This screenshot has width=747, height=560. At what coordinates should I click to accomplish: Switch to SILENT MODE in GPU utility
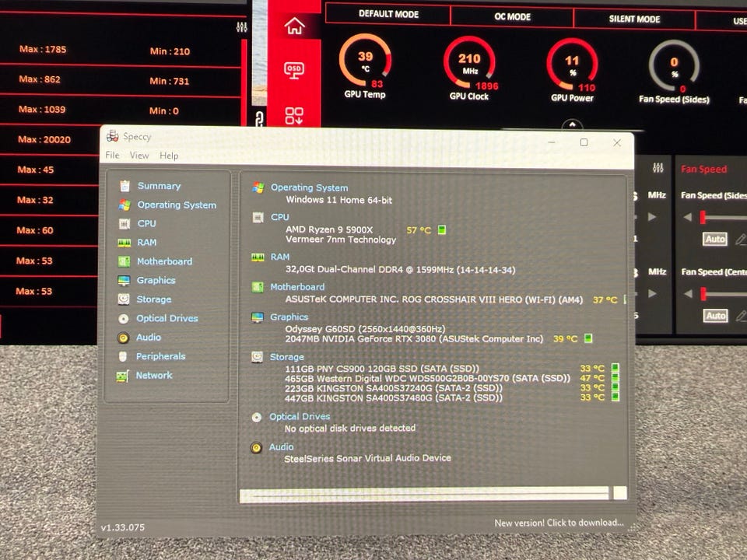click(x=634, y=19)
